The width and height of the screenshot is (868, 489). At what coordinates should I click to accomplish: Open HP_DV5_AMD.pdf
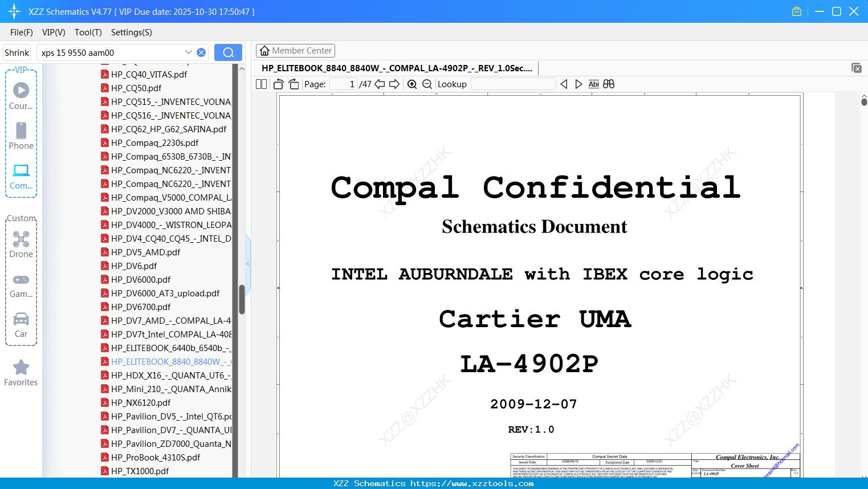pos(145,252)
